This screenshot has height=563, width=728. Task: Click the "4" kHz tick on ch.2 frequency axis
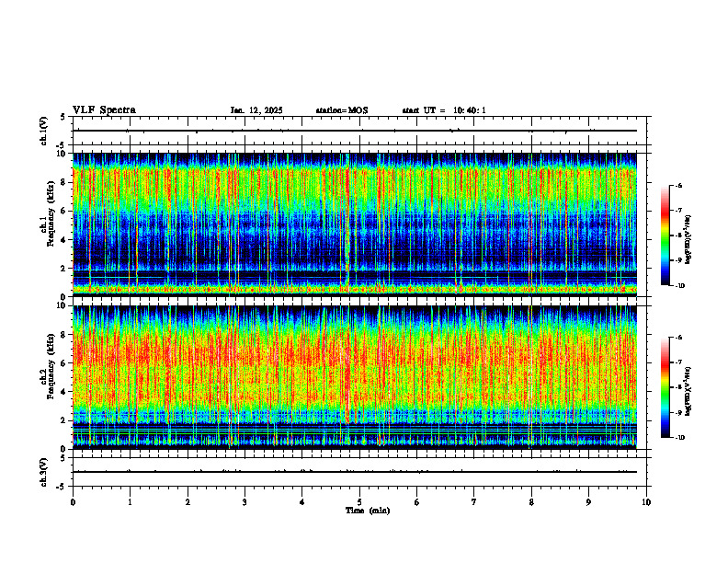(x=65, y=392)
